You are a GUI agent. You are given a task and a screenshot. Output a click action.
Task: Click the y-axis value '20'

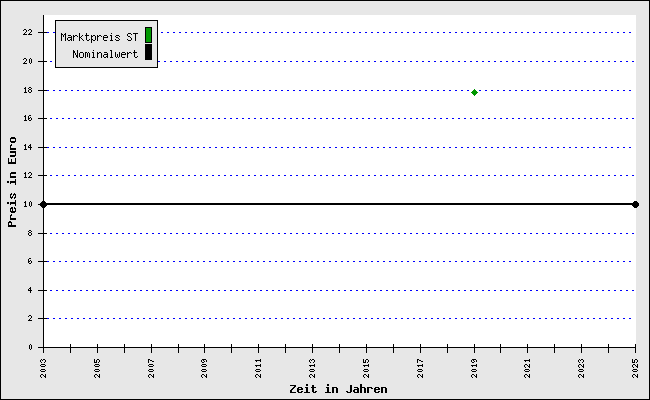click(28, 61)
